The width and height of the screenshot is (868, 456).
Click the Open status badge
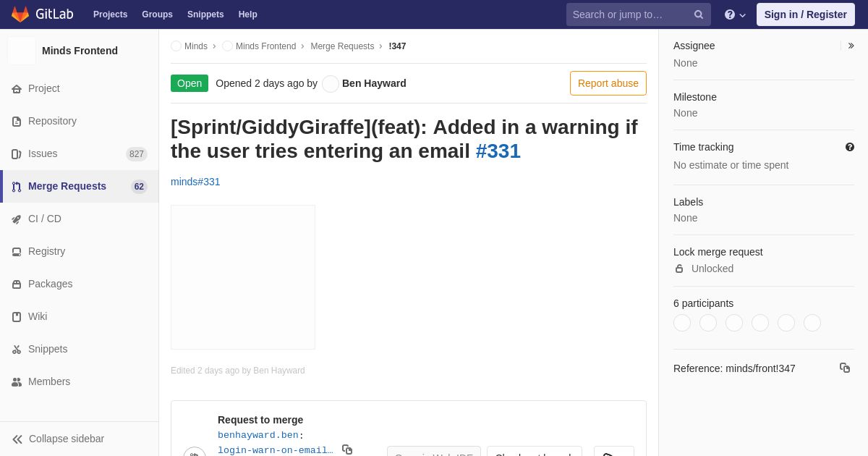point(190,83)
